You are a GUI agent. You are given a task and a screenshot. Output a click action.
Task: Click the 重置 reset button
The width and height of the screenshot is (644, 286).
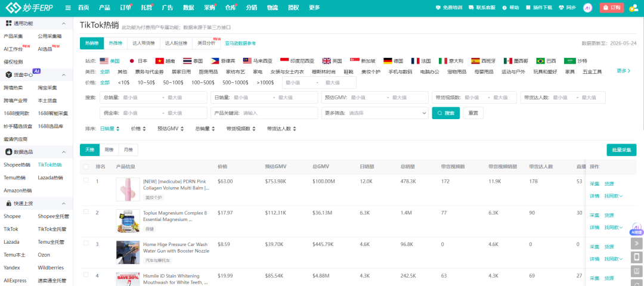coord(473,113)
